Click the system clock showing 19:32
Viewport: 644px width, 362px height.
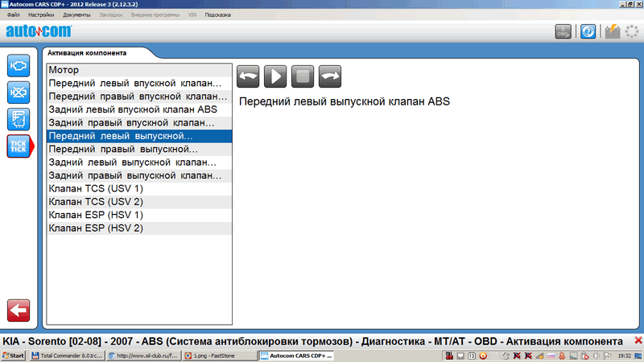(624, 356)
